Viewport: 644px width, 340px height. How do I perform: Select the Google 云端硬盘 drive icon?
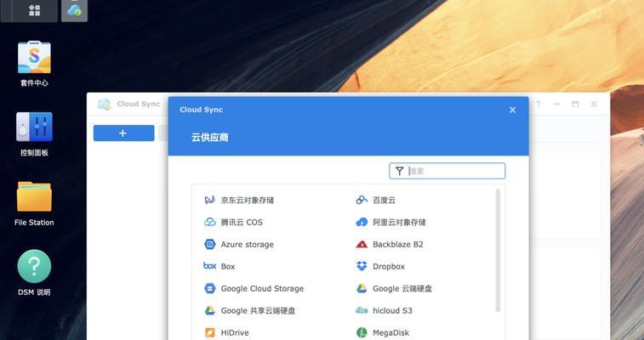click(362, 288)
